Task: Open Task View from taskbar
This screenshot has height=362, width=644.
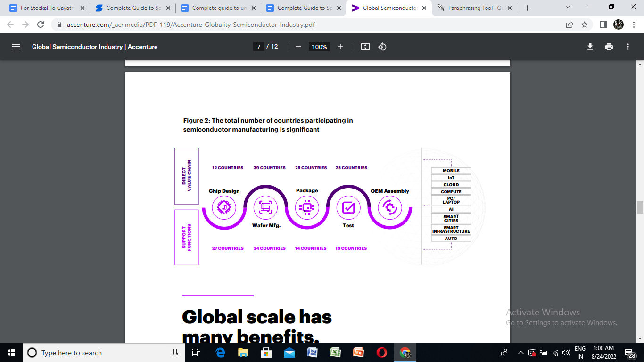Action: tap(197, 353)
